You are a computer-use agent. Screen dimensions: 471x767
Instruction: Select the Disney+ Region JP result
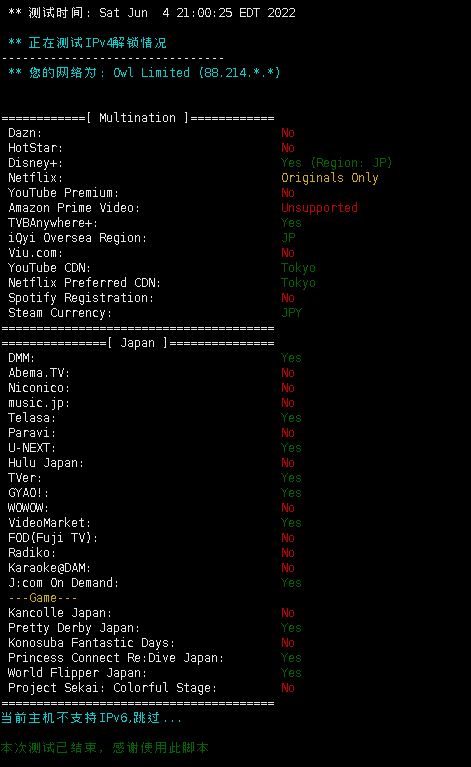[336, 163]
